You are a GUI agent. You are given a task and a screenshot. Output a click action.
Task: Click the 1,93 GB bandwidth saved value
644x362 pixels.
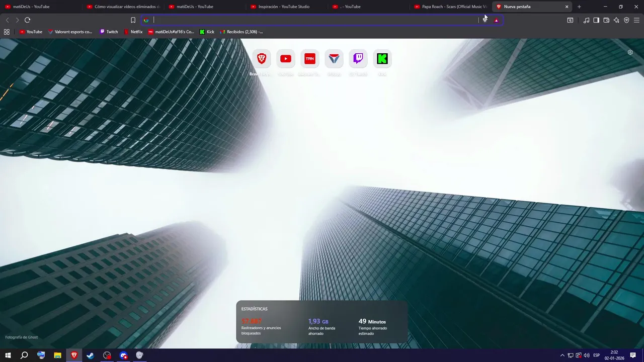click(x=318, y=321)
